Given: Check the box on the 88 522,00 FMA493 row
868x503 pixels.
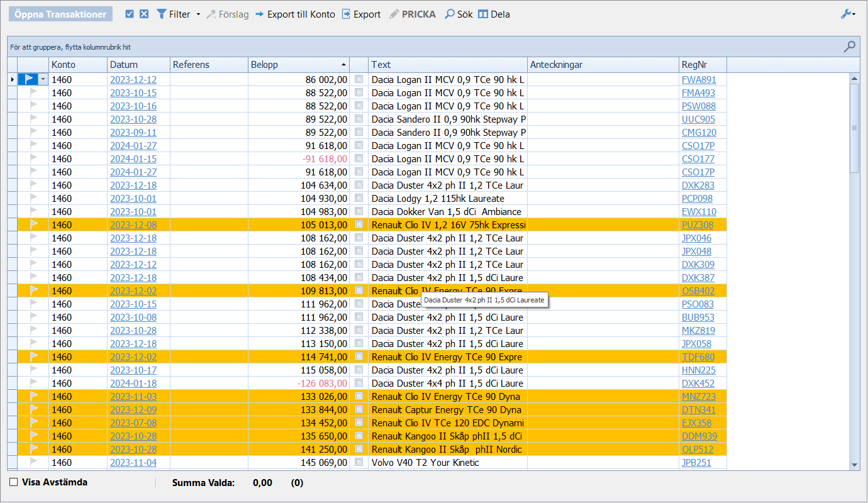Looking at the screenshot, I should (359, 92).
